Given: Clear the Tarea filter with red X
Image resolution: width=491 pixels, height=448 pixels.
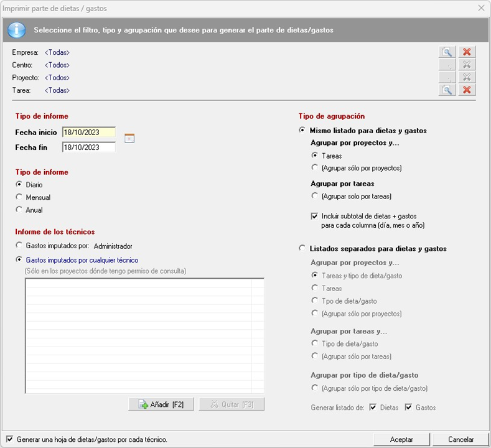Looking at the screenshot, I should click(467, 90).
